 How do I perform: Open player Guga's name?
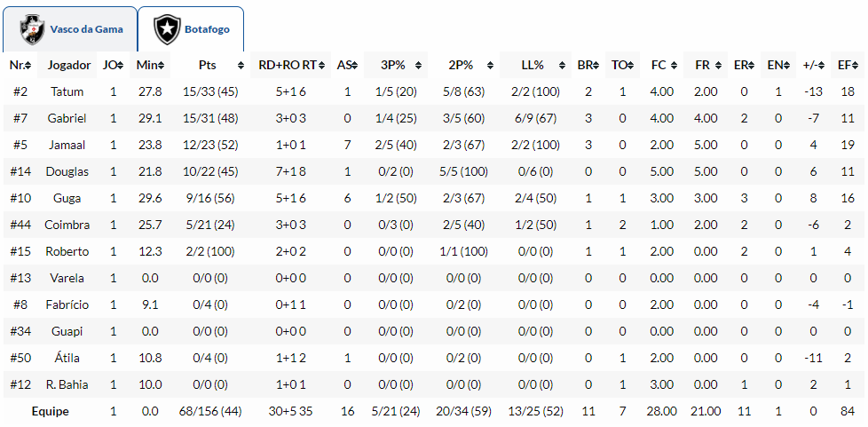[67, 198]
